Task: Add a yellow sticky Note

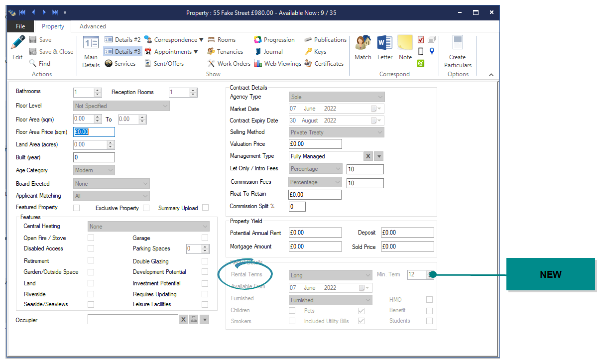Action: (x=405, y=45)
